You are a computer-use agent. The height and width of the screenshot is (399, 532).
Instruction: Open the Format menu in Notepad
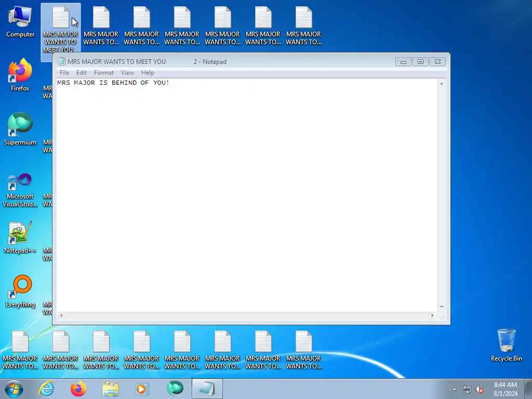(x=104, y=73)
